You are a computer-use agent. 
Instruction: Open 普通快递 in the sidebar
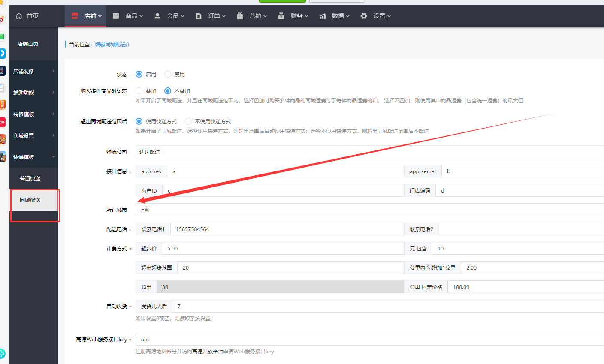click(x=30, y=178)
